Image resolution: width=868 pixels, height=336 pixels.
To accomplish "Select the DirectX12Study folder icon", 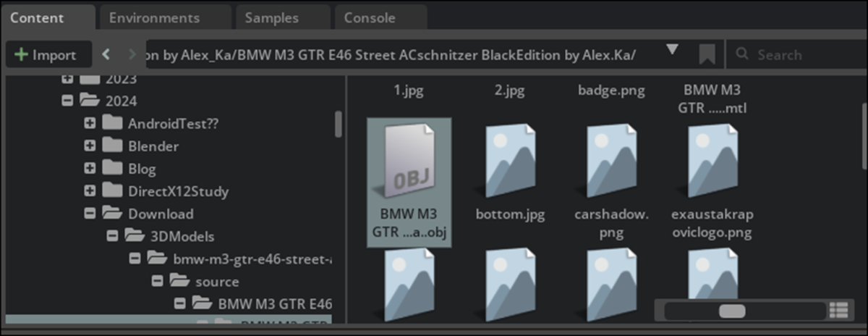I will 111,191.
